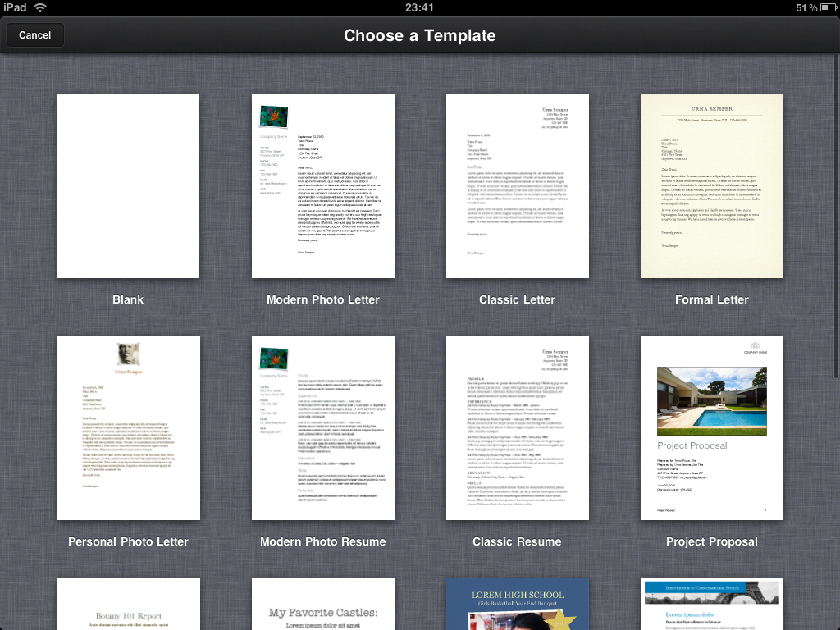Tap the Cancel button
This screenshot has height=630, width=840.
(34, 35)
